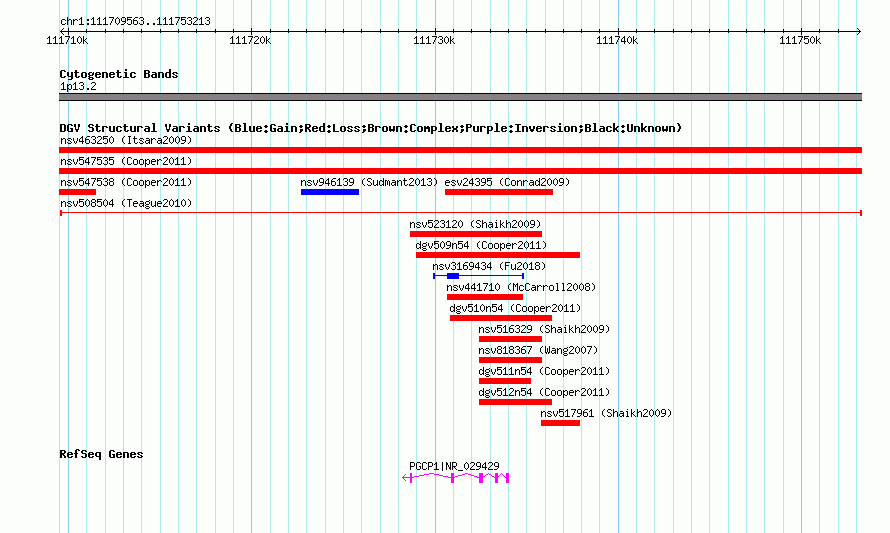Click the nsv523120 (Shaikh2009) label
The height and width of the screenshot is (533, 890).
click(476, 224)
